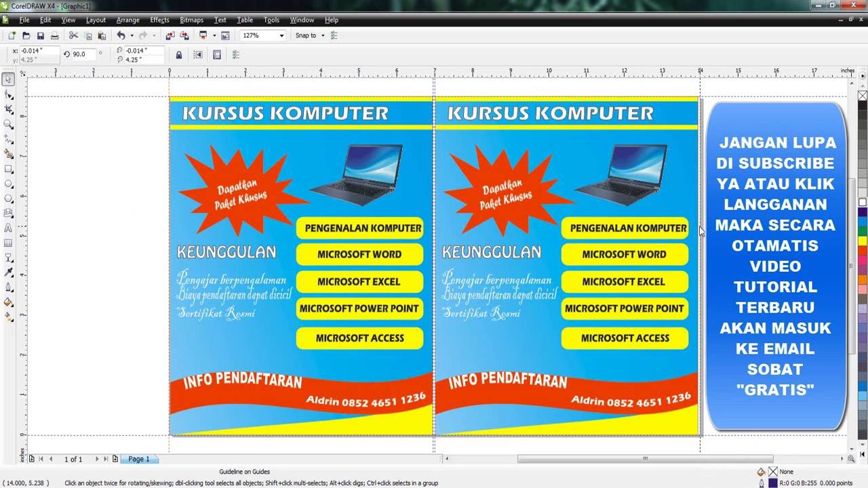Image resolution: width=868 pixels, height=488 pixels.
Task: Click the Preset Guidelines button in property bar
Action: [217, 55]
